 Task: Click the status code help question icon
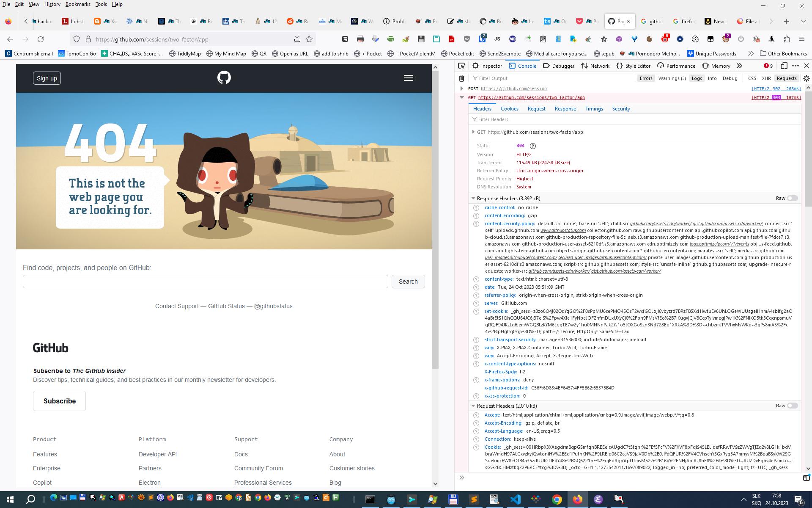(x=533, y=146)
